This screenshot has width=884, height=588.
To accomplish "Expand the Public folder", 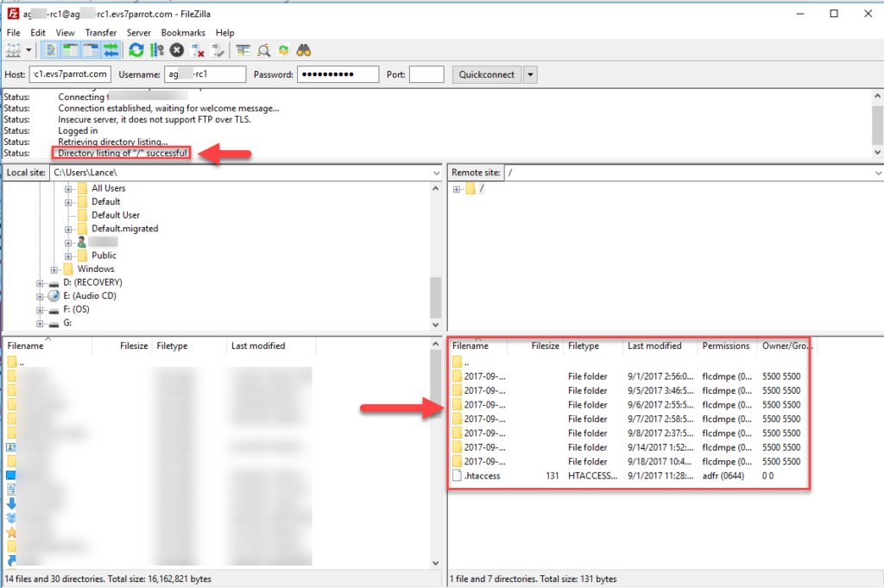I will coord(68,256).
